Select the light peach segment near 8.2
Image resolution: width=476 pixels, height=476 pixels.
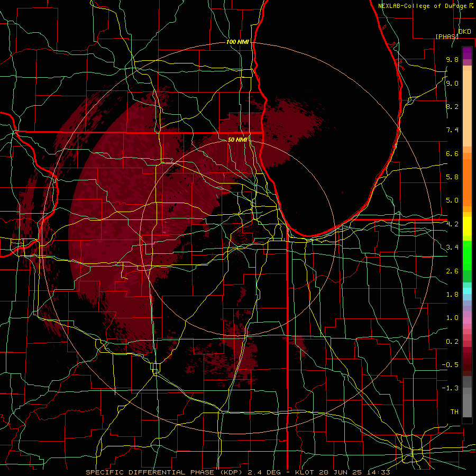click(467, 109)
